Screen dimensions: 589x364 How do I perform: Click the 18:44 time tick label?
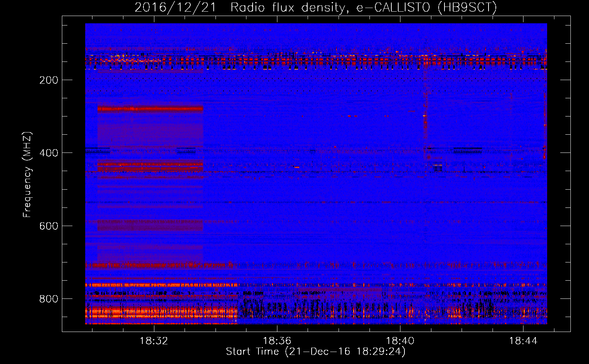tap(523, 341)
